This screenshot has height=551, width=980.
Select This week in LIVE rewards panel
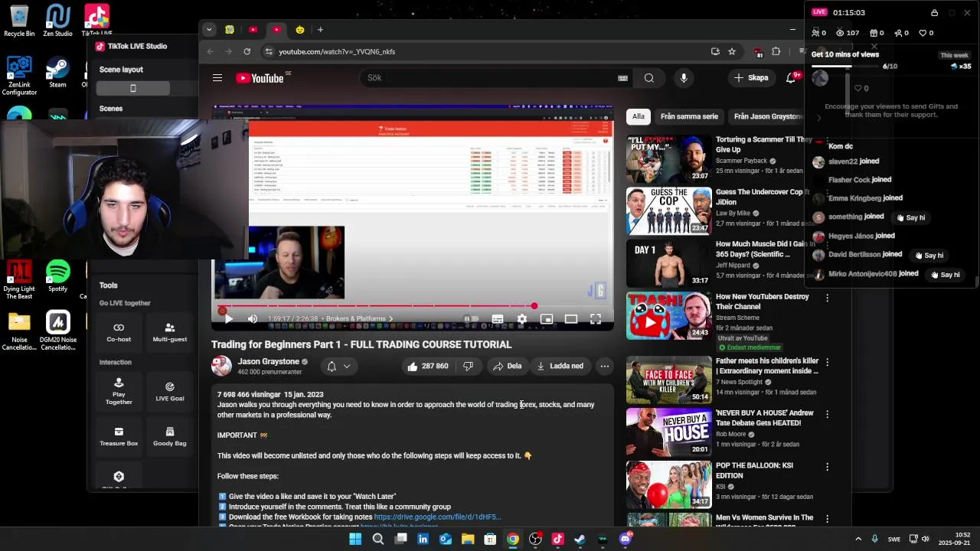coord(954,56)
